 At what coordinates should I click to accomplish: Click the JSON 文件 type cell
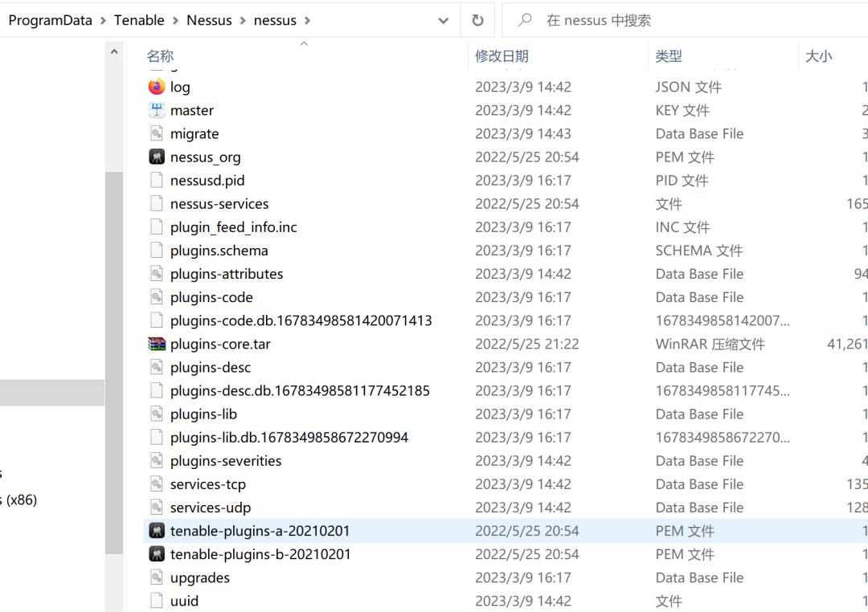[689, 87]
